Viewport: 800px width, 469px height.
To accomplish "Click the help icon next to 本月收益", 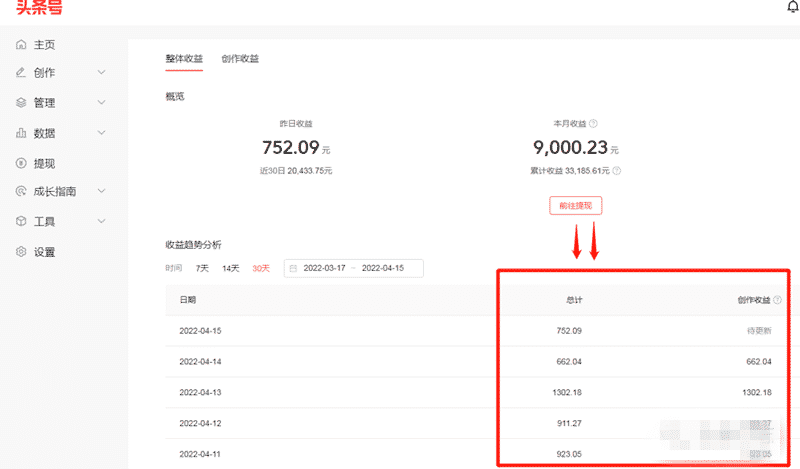I will pyautogui.click(x=593, y=124).
